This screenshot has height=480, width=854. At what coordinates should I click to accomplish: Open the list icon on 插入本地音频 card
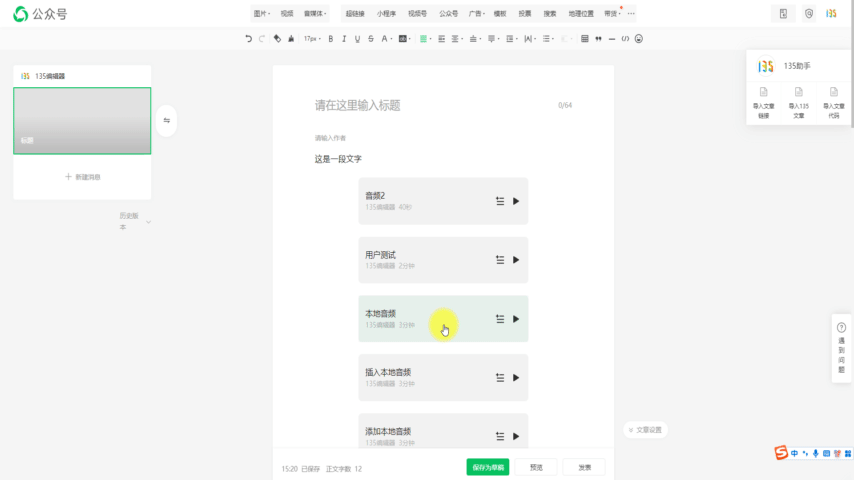[x=500, y=378]
